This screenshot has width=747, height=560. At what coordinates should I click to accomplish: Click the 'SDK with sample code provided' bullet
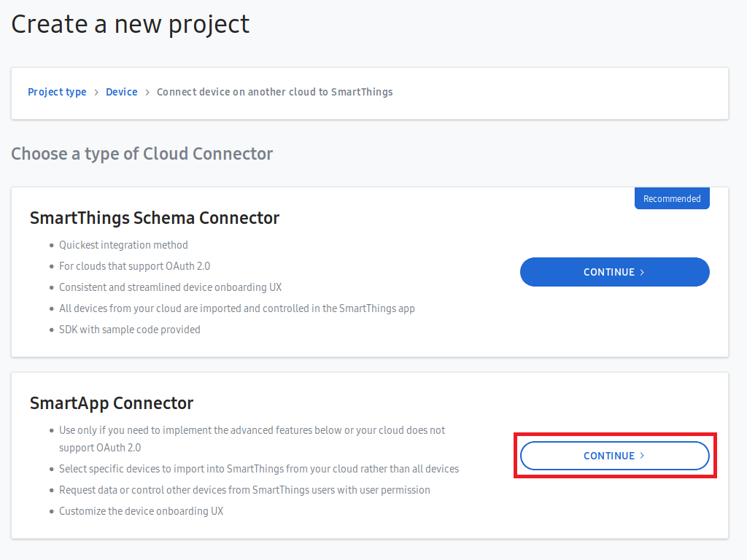pos(129,330)
